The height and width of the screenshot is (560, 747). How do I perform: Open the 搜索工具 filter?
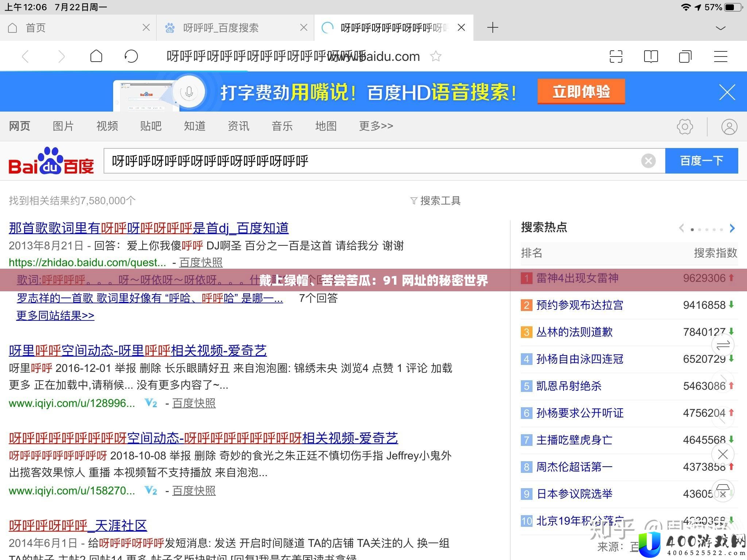pyautogui.click(x=436, y=201)
